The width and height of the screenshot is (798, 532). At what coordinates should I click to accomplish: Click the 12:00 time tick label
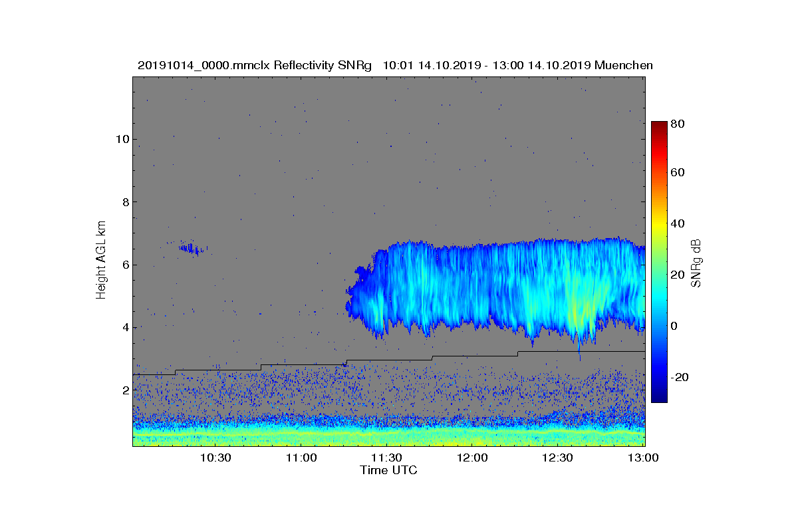click(472, 458)
